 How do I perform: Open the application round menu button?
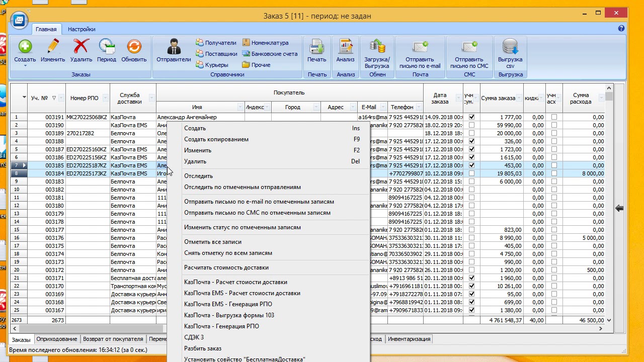19,21
